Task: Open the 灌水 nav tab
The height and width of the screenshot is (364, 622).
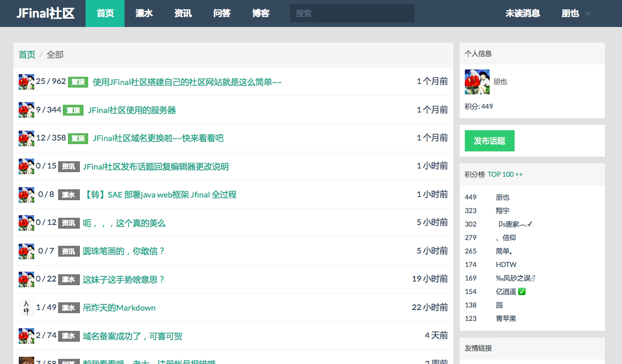Action: point(144,13)
